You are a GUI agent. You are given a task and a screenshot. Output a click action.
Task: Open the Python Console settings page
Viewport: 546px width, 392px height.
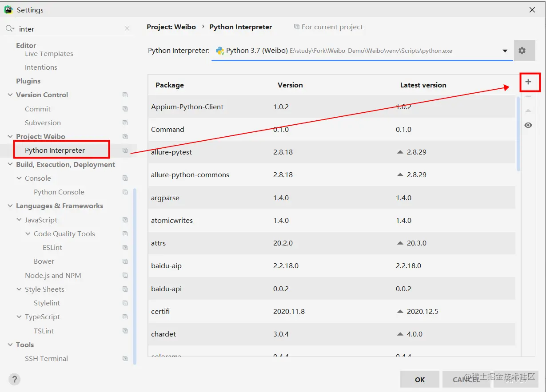click(59, 192)
